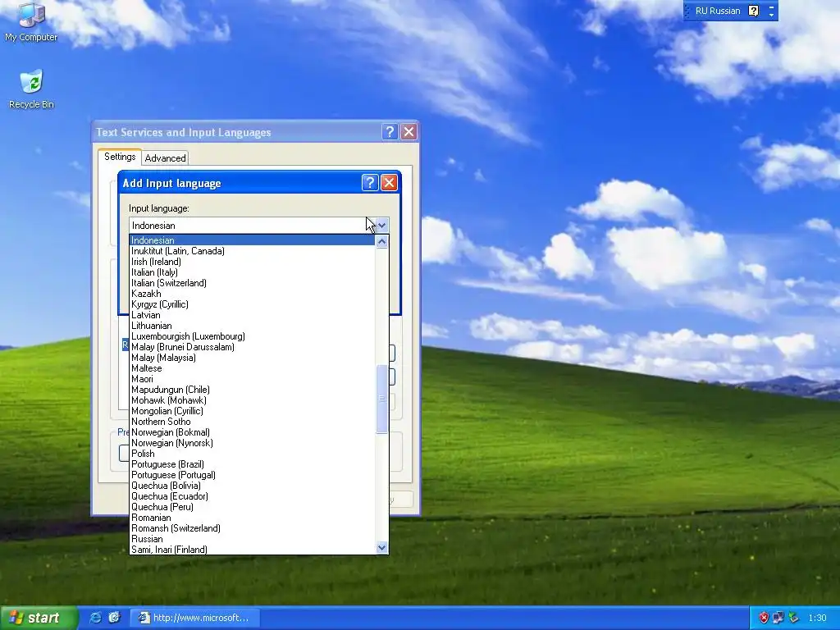Image resolution: width=840 pixels, height=630 pixels.
Task: Click help button in Text Services window
Action: coord(390,132)
